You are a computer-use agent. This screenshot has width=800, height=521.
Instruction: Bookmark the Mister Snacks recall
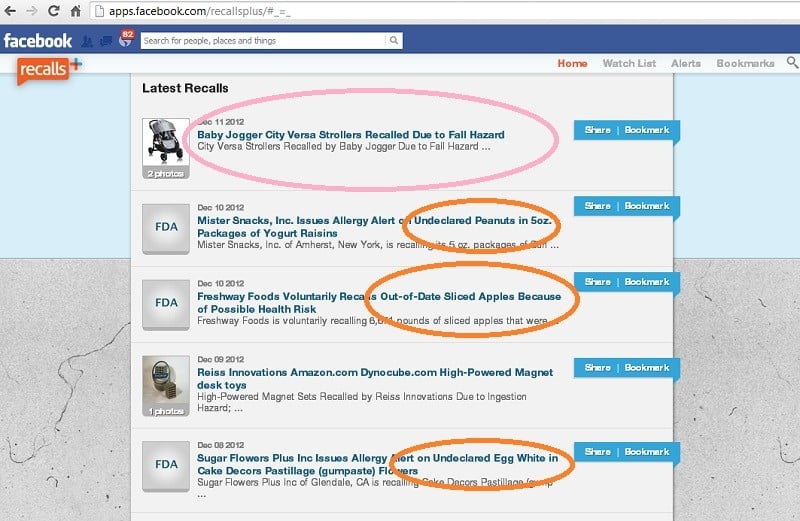point(647,206)
